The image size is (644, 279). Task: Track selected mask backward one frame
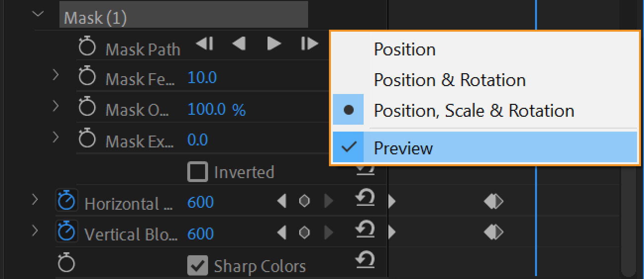204,44
